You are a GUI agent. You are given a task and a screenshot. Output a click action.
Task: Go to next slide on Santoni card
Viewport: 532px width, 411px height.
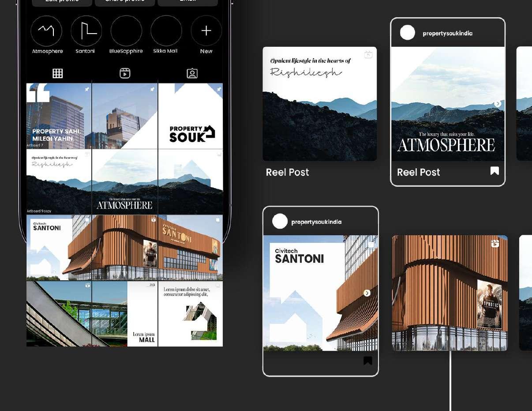point(367,293)
